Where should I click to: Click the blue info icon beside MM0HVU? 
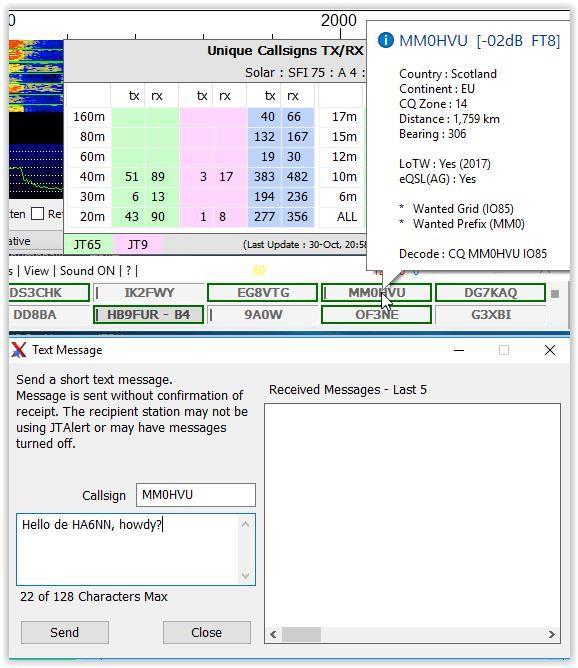click(385, 40)
